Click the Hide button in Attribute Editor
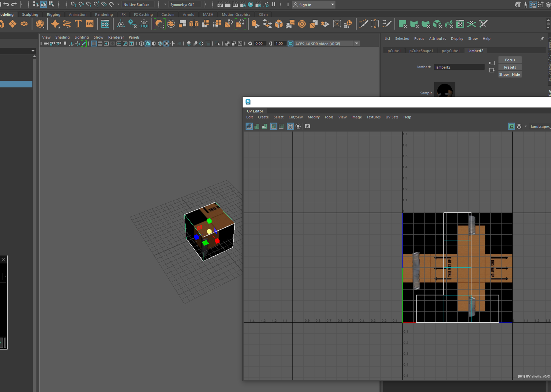551x392 pixels. tap(516, 74)
